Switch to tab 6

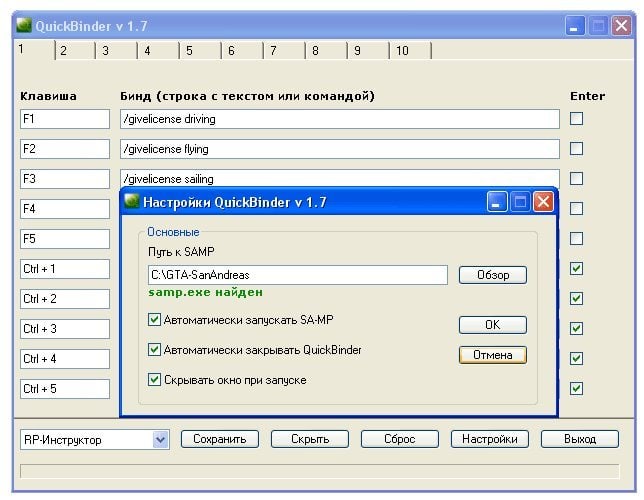tap(242, 51)
